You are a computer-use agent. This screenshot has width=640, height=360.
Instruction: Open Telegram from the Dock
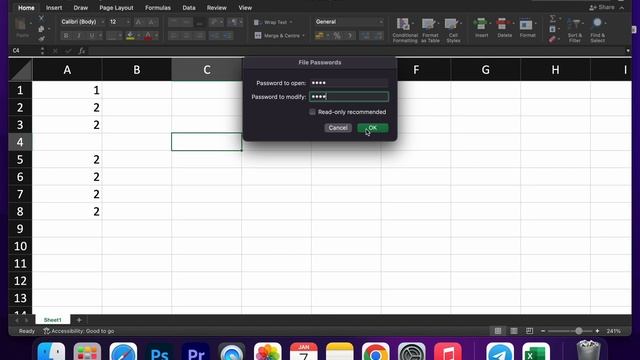500,352
